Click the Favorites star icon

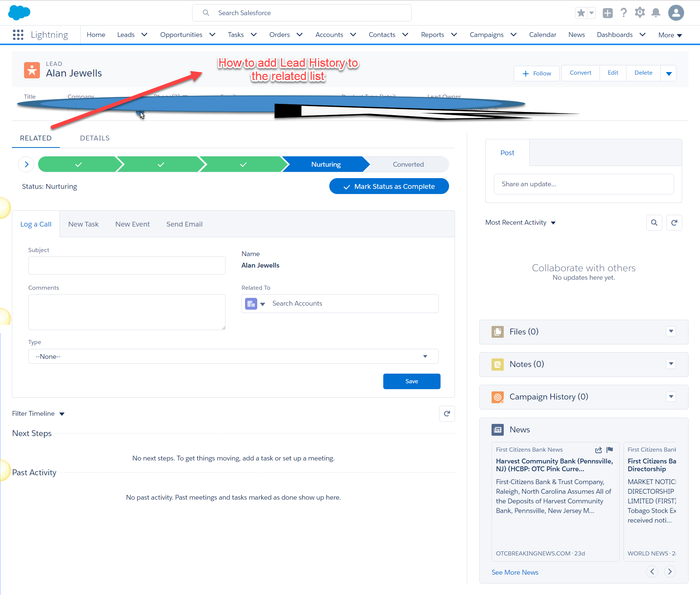581,13
